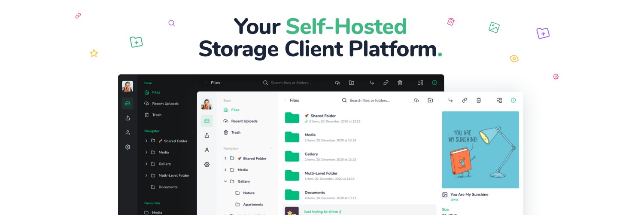The width and height of the screenshot is (644, 215).
Task: Expand Multi-Level Folder chevron in dark window
Action: tap(146, 175)
